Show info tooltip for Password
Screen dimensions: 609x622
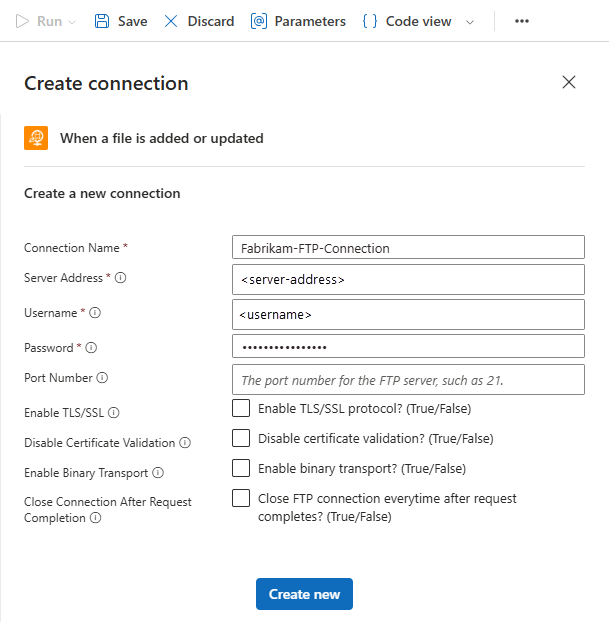coord(91,348)
